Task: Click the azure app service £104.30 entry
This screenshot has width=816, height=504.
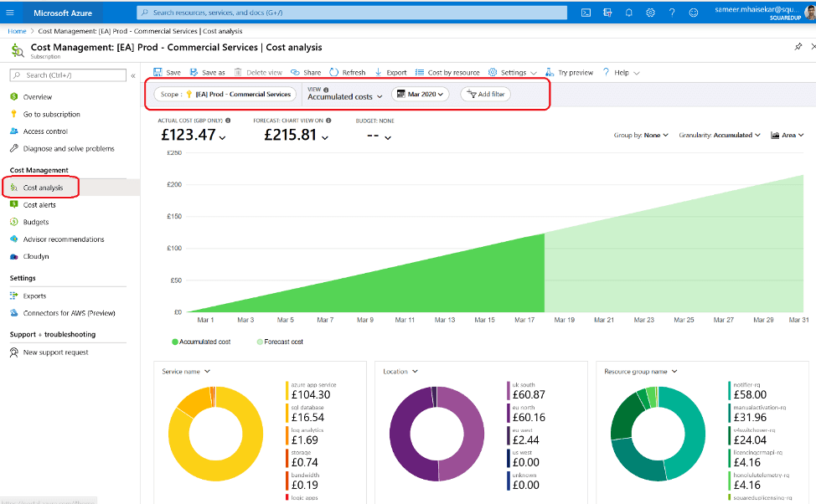Action: click(311, 391)
